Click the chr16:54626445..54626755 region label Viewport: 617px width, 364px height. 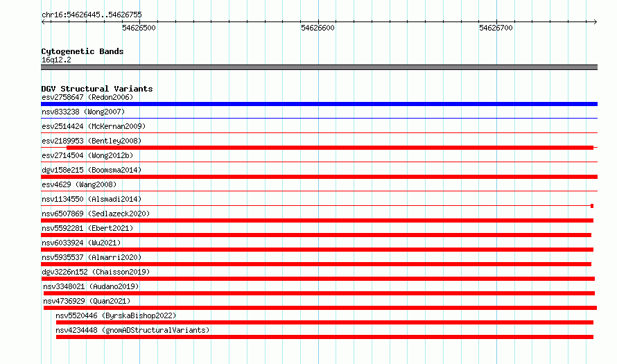[x=92, y=15]
